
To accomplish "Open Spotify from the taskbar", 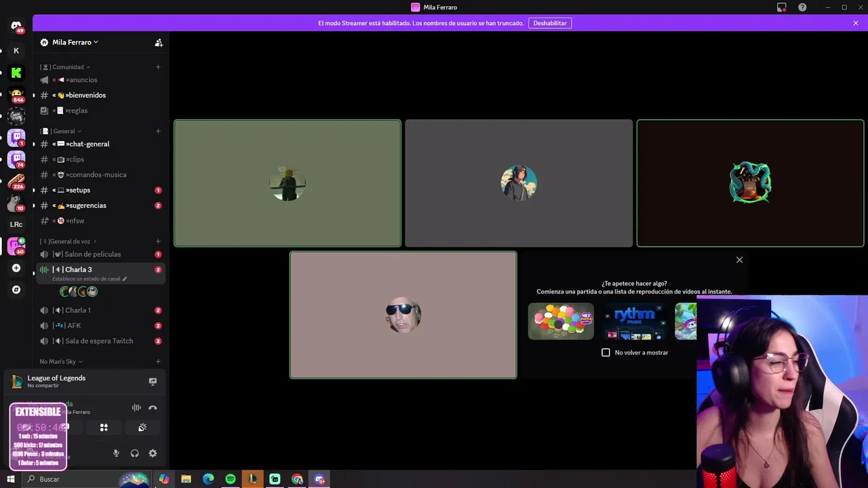I will pyautogui.click(x=231, y=479).
